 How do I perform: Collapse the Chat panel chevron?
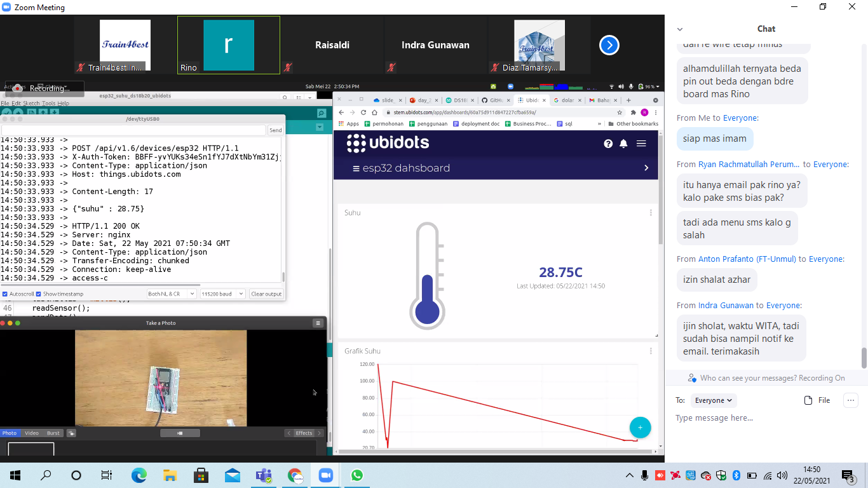pyautogui.click(x=679, y=29)
